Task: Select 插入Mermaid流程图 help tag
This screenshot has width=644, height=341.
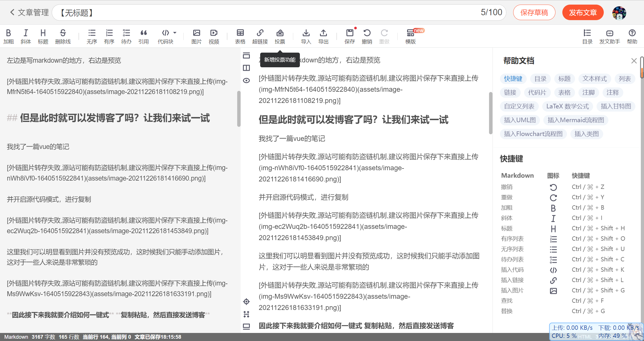Action: coord(576,120)
